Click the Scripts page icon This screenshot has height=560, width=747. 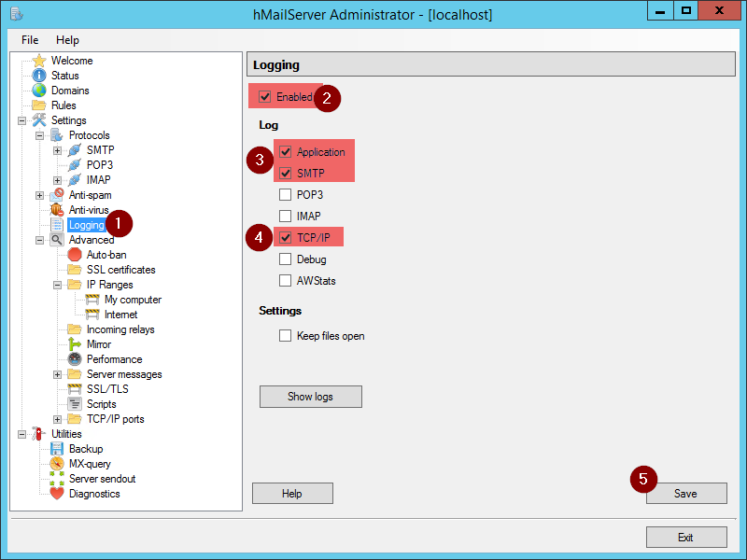(75, 404)
